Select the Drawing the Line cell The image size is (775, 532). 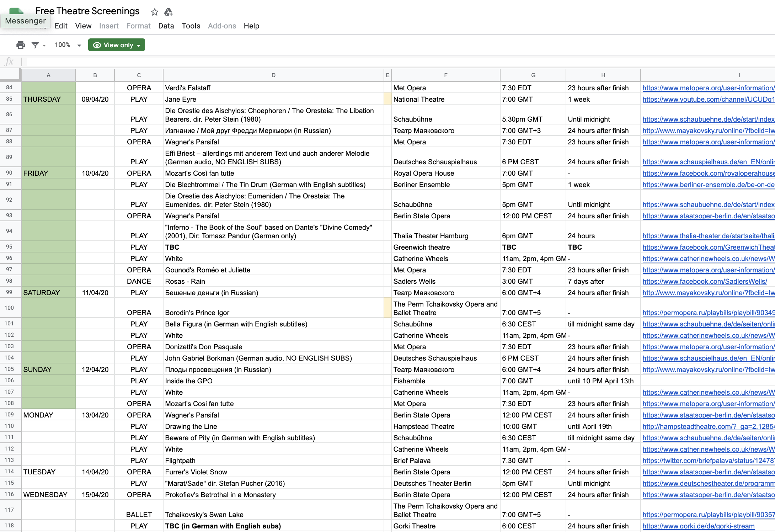[x=273, y=426]
